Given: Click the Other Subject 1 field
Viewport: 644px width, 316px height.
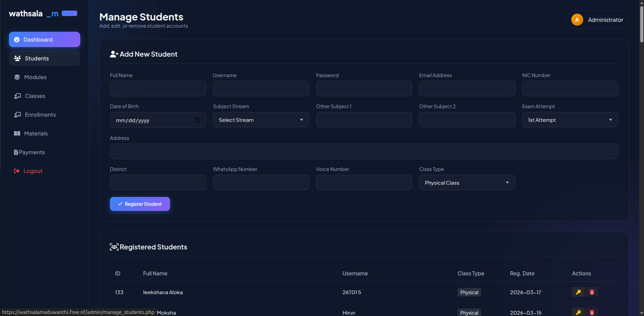Looking at the screenshot, I should [x=364, y=120].
